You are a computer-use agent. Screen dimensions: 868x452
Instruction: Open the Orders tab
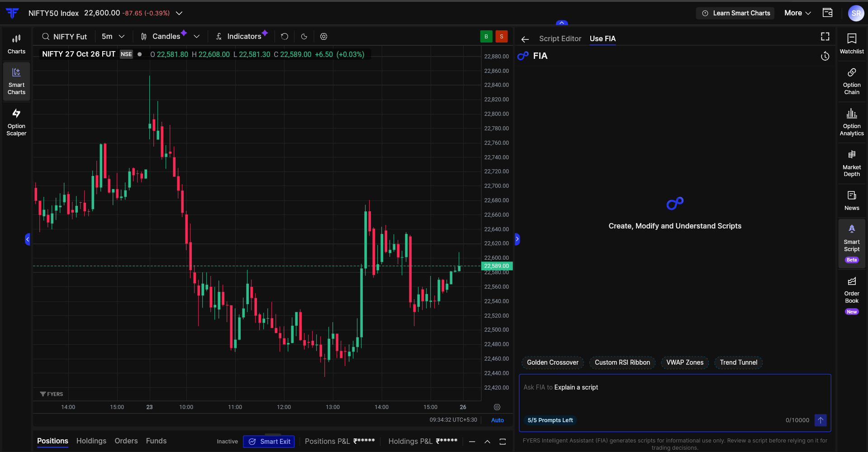(x=126, y=441)
